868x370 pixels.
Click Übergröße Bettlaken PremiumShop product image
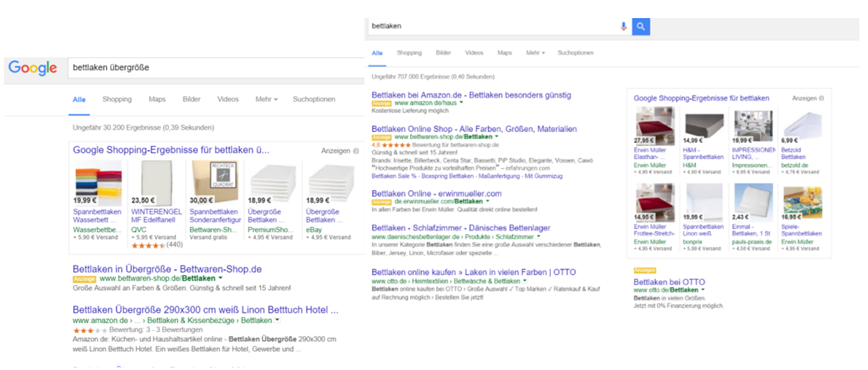click(x=273, y=183)
